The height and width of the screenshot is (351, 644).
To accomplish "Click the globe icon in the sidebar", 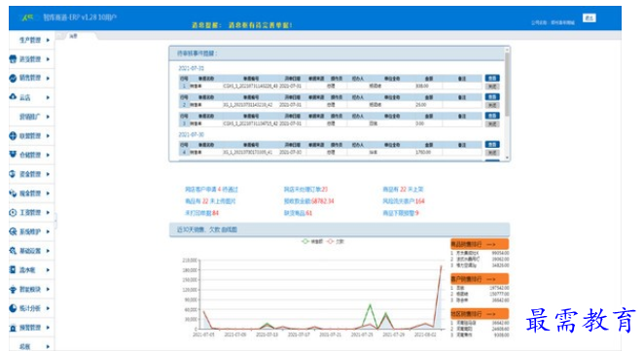I will tap(13, 136).
